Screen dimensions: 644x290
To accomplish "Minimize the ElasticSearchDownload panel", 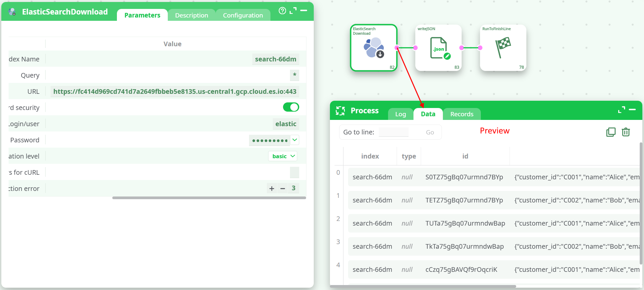I will [x=304, y=11].
